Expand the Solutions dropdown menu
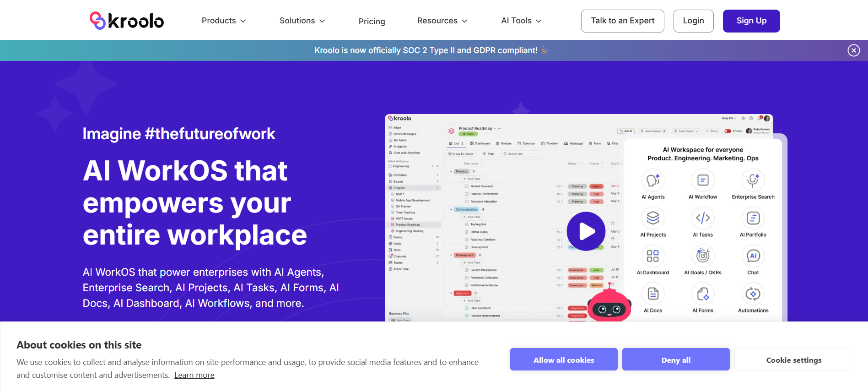This screenshot has width=868, height=392. pos(302,21)
